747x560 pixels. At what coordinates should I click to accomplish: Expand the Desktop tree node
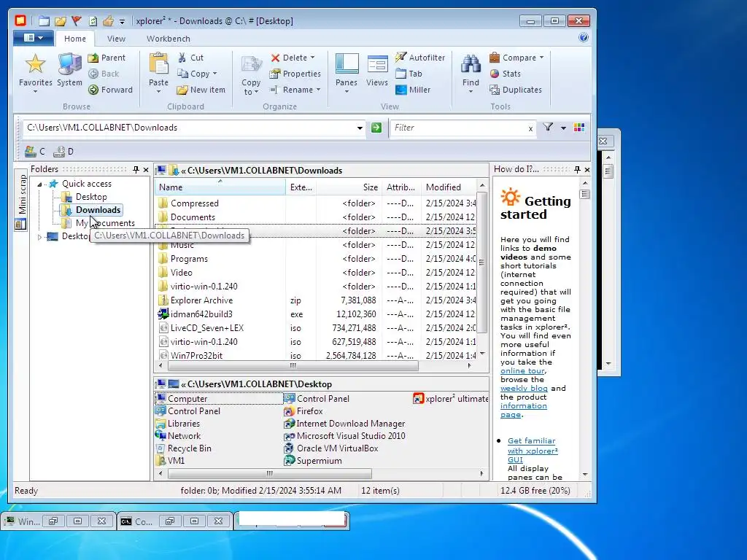(39, 237)
